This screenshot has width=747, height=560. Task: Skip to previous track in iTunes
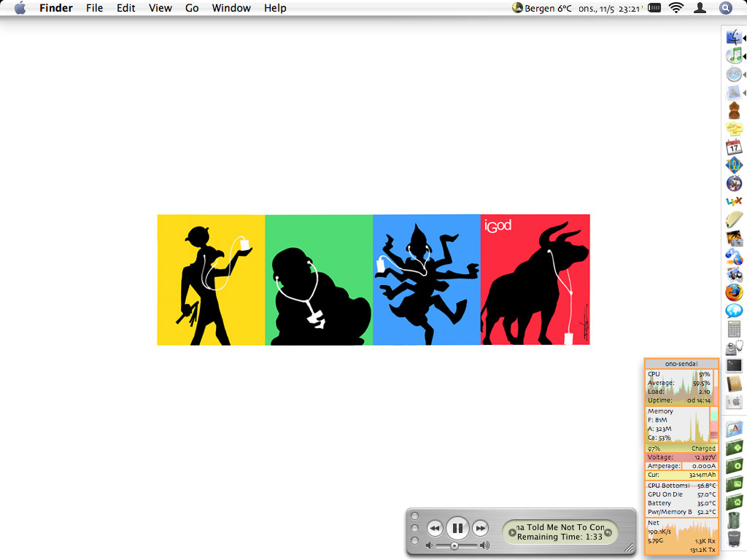click(435, 528)
